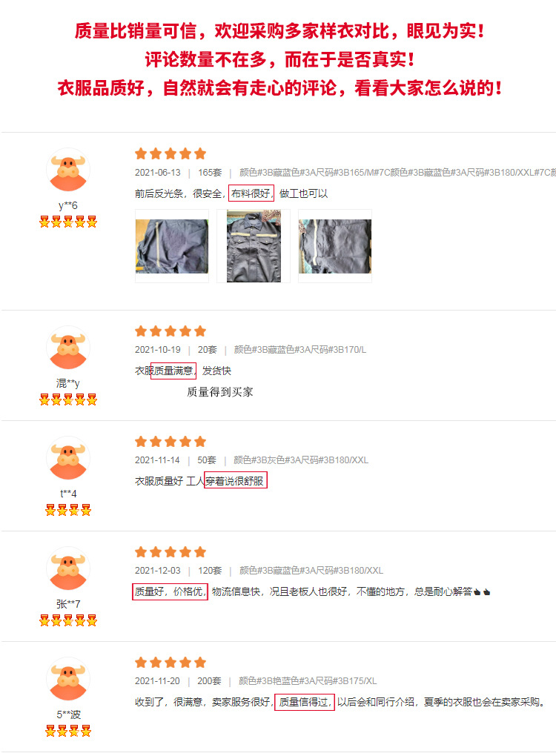Viewport: 556px width, 756px height.
Task: Open third review photo with reflective strip
Action: [x=335, y=246]
